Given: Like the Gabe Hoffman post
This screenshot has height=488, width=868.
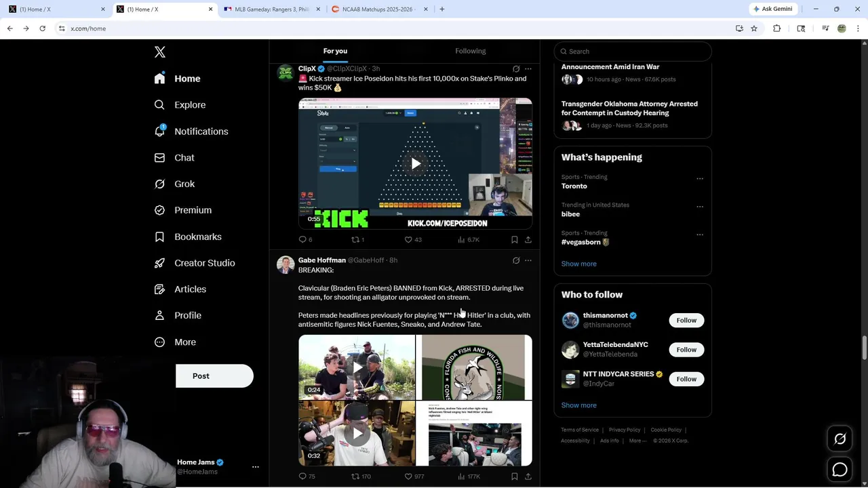Looking at the screenshot, I should [x=408, y=476].
